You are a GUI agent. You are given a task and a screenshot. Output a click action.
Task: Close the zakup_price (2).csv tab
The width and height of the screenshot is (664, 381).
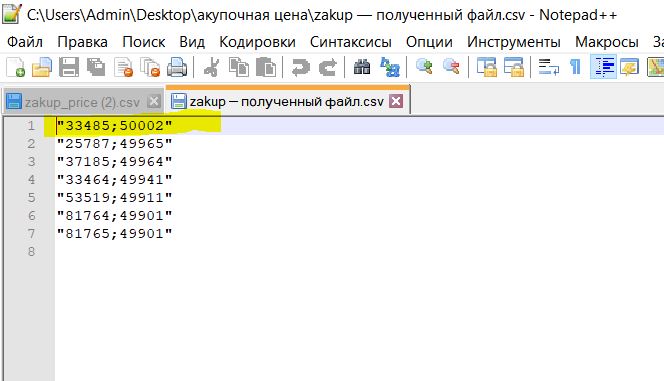[x=154, y=102]
